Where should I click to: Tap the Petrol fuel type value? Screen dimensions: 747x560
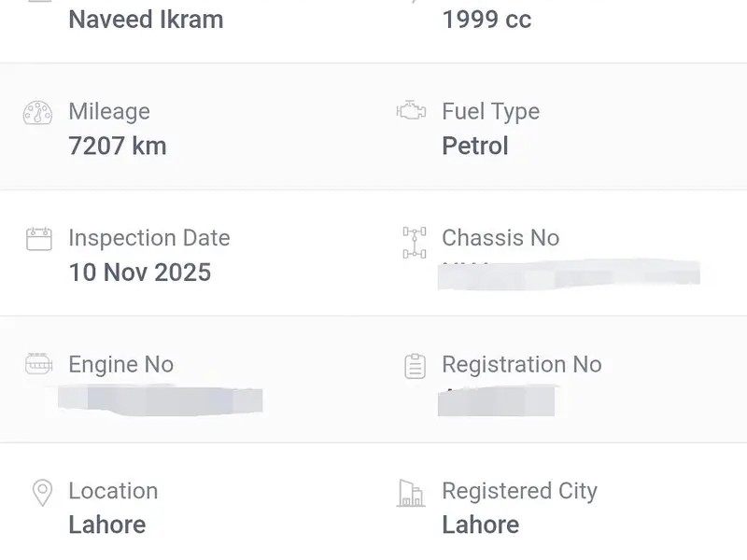coord(475,146)
